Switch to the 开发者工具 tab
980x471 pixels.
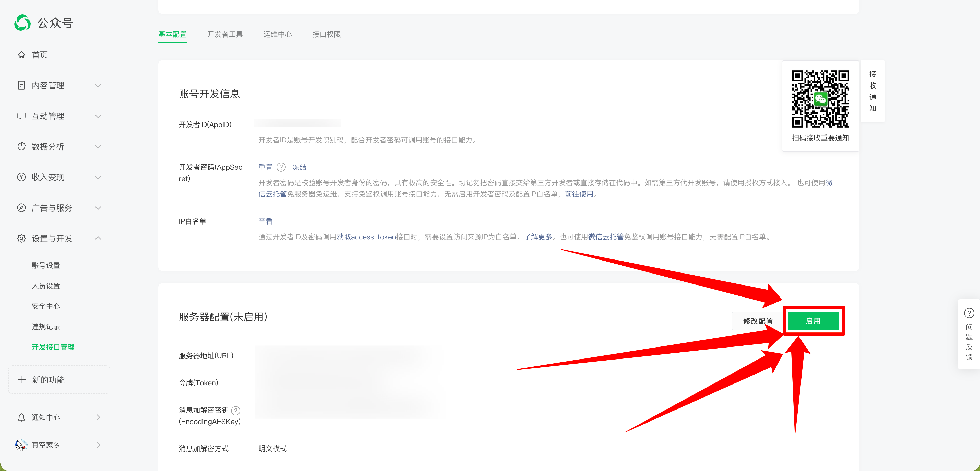(x=225, y=34)
